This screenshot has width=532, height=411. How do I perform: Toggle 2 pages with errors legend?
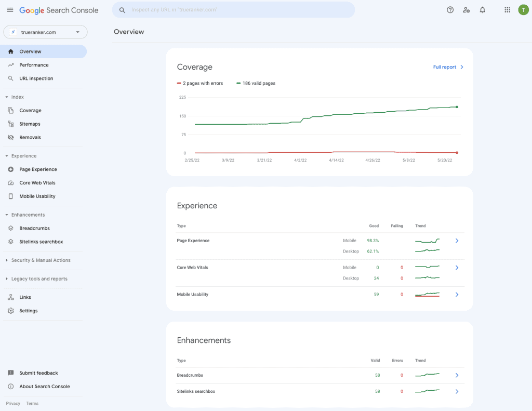(x=200, y=83)
